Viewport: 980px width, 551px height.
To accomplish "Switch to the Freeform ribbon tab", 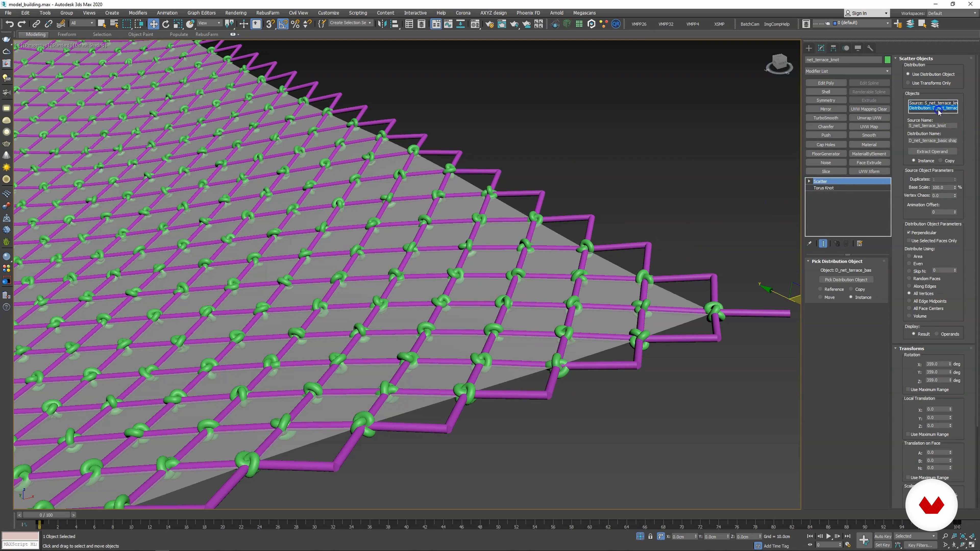I will tap(67, 34).
